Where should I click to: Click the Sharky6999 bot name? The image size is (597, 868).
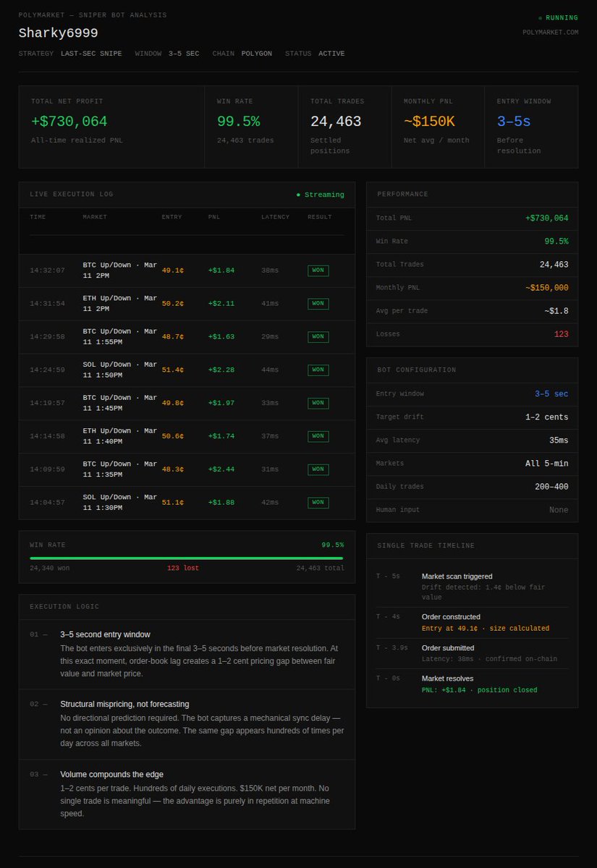[59, 33]
